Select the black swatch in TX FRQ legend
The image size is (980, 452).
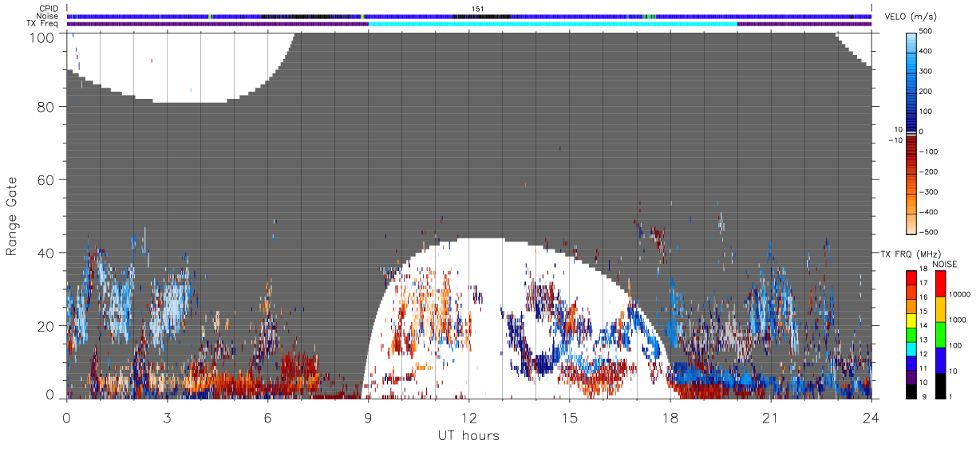911,391
